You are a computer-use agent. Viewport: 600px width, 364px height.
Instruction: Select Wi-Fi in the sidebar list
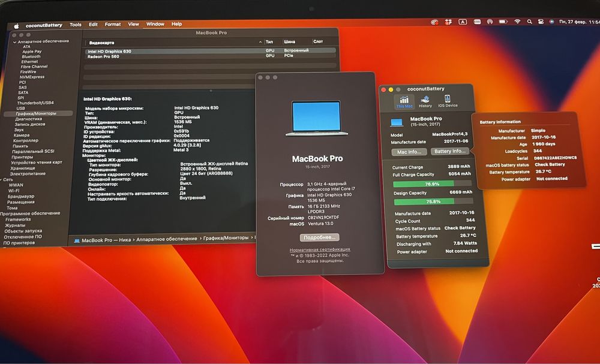pos(14,191)
